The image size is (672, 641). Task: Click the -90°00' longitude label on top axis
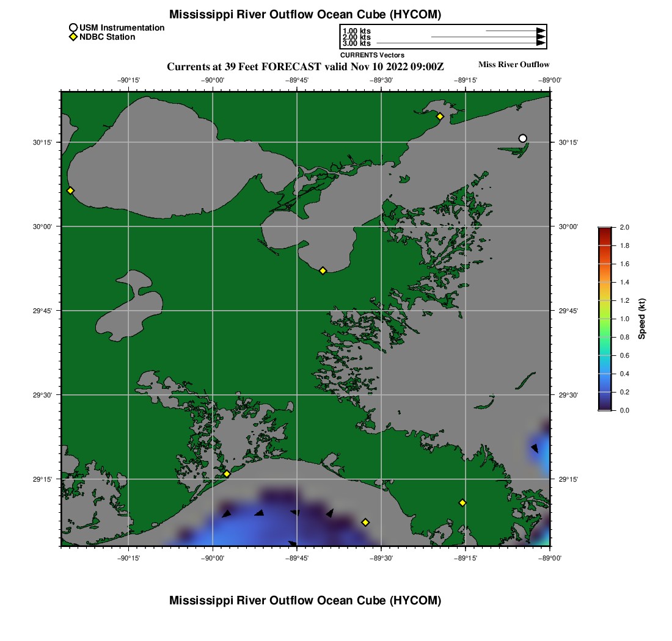coord(213,80)
